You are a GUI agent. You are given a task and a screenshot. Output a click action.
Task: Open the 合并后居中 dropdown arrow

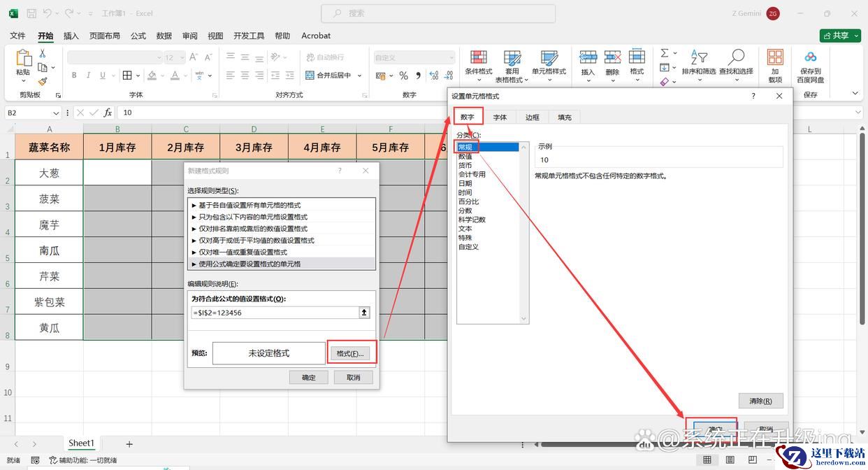(360, 76)
